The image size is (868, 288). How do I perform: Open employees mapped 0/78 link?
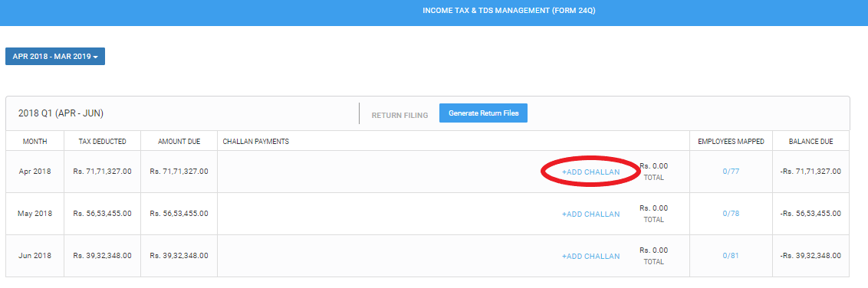pos(731,214)
